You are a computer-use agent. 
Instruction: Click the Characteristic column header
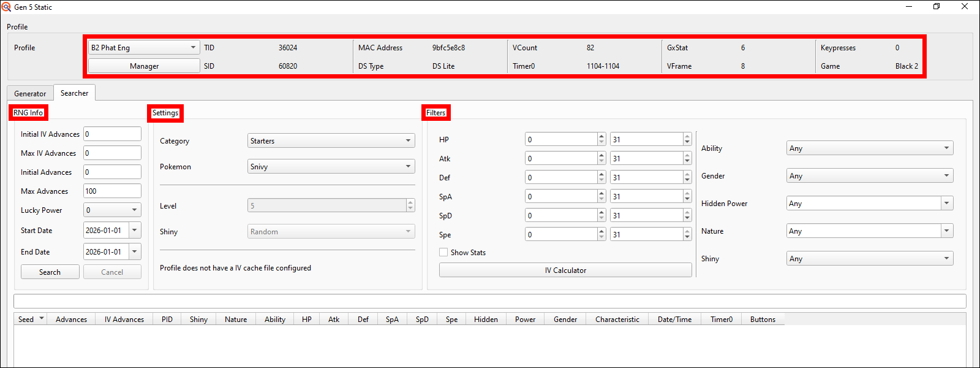(x=617, y=319)
